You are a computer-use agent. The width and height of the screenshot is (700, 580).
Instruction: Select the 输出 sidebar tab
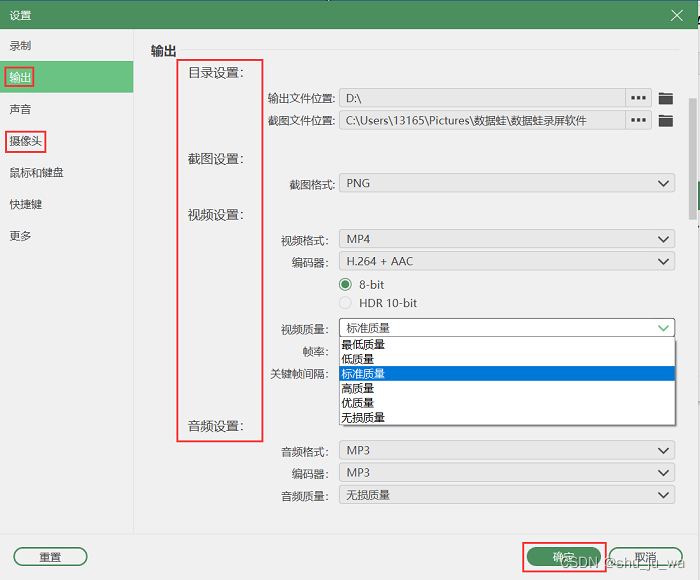(x=67, y=77)
